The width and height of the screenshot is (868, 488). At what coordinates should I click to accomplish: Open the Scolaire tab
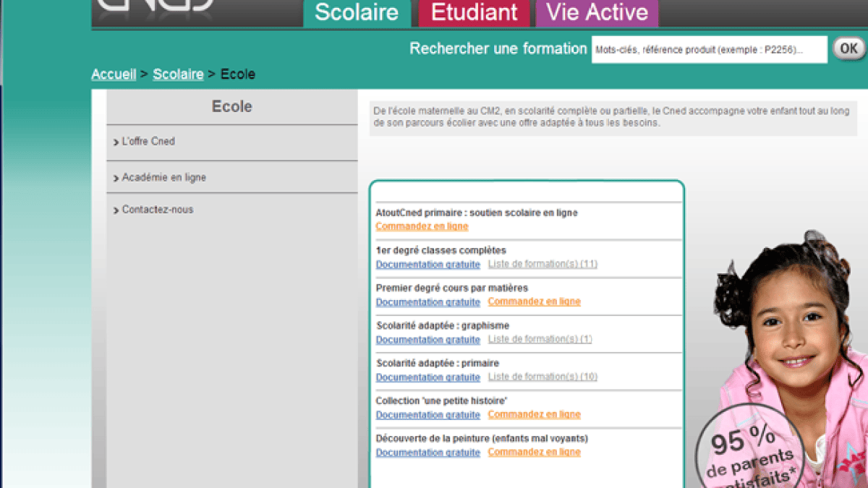pos(357,13)
